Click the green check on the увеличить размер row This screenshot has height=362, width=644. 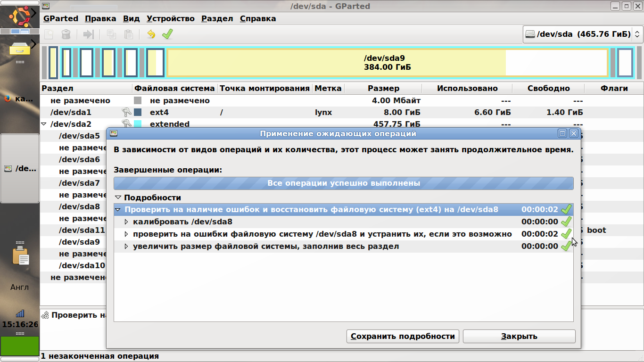click(566, 246)
